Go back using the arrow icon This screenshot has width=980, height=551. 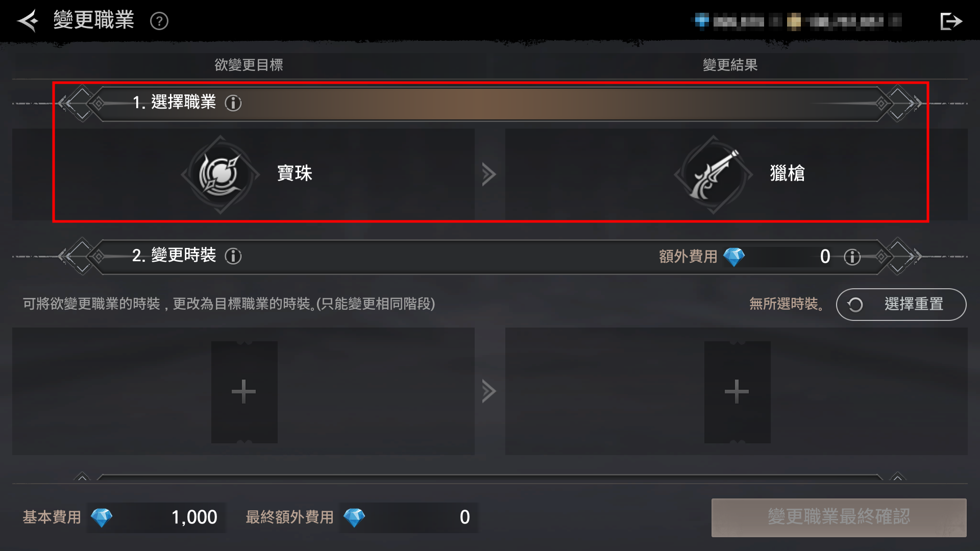click(x=28, y=21)
